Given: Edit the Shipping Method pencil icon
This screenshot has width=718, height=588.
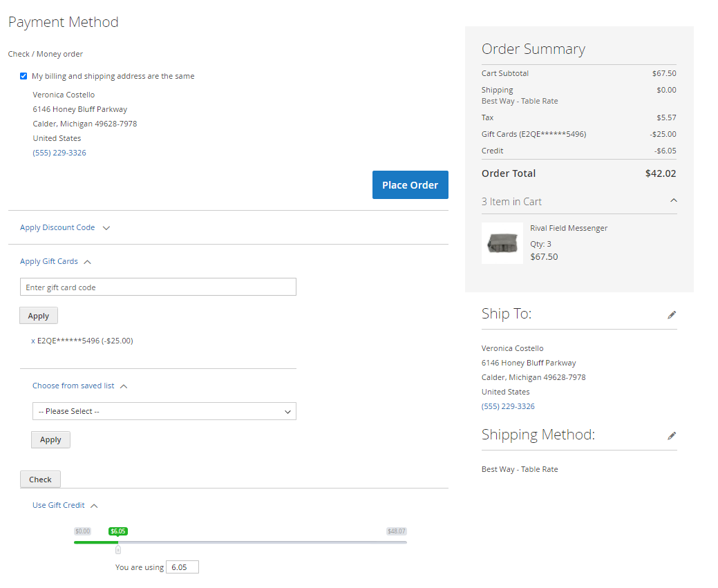Looking at the screenshot, I should pyautogui.click(x=672, y=436).
